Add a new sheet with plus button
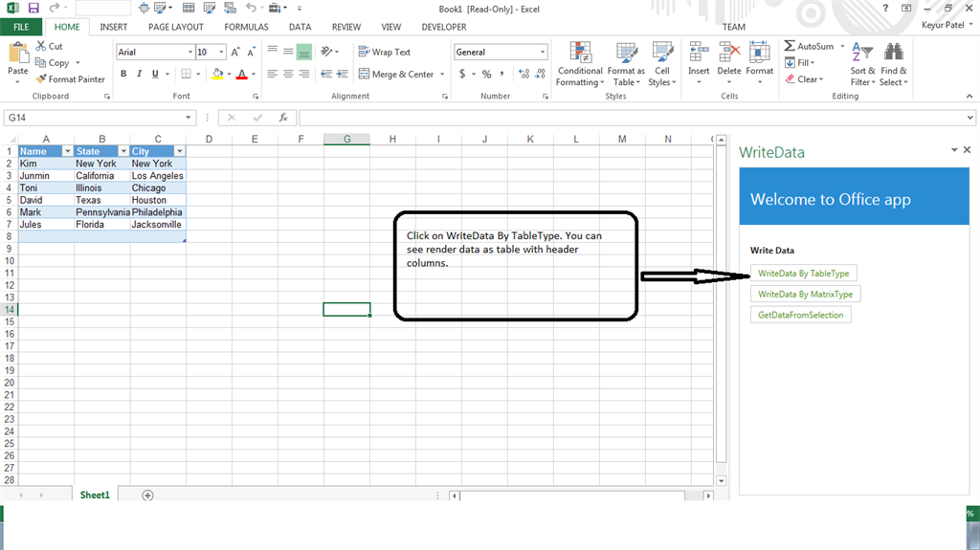 tap(147, 495)
